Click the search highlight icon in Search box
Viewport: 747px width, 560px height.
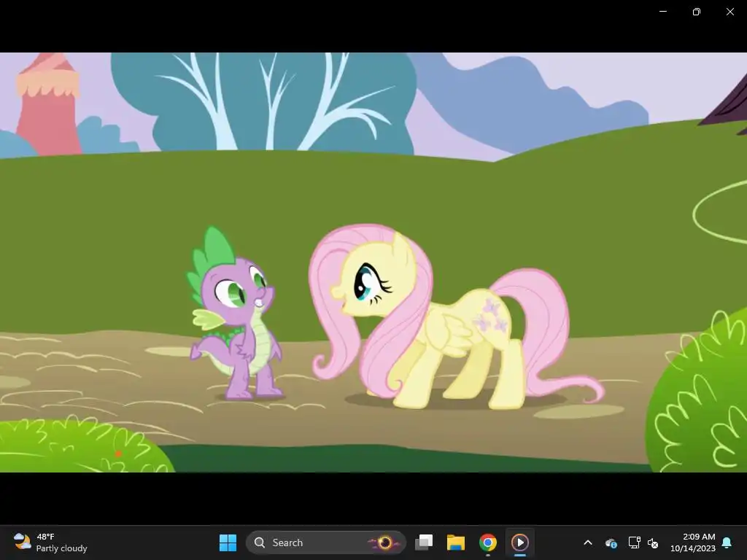pyautogui.click(x=384, y=542)
